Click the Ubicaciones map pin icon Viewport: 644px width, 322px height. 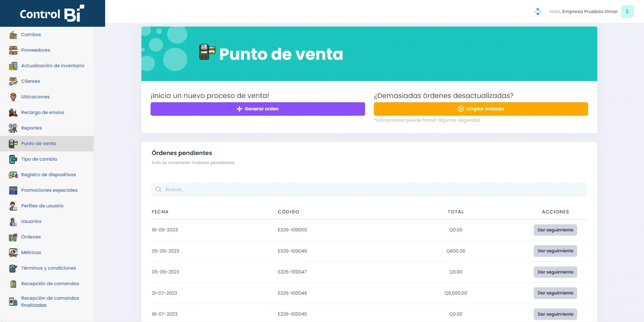13,97
